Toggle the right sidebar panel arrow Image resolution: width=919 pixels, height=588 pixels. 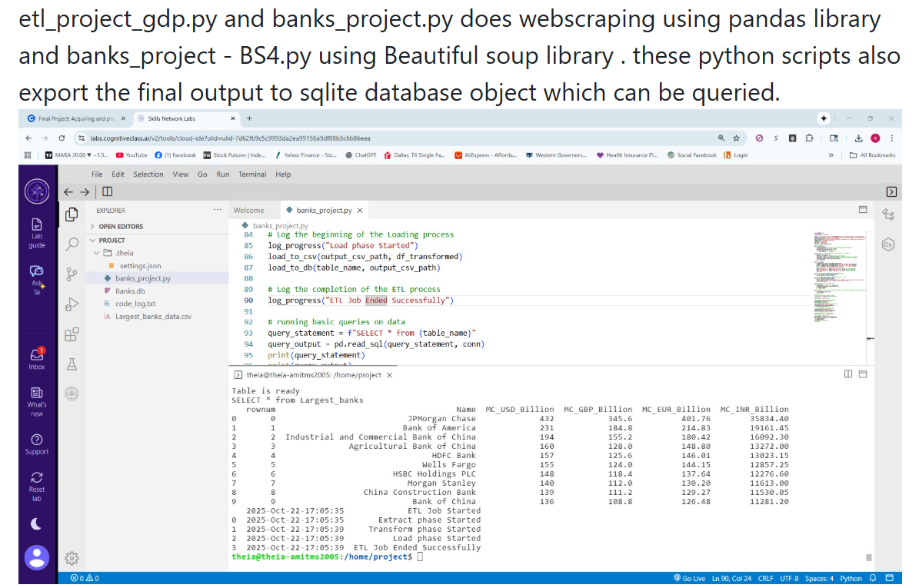pyautogui.click(x=891, y=191)
